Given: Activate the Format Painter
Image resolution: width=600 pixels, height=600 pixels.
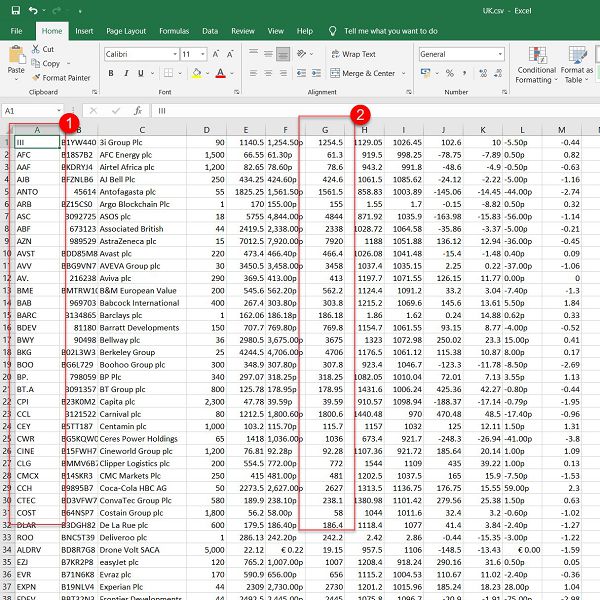Looking at the screenshot, I should pyautogui.click(x=61, y=78).
